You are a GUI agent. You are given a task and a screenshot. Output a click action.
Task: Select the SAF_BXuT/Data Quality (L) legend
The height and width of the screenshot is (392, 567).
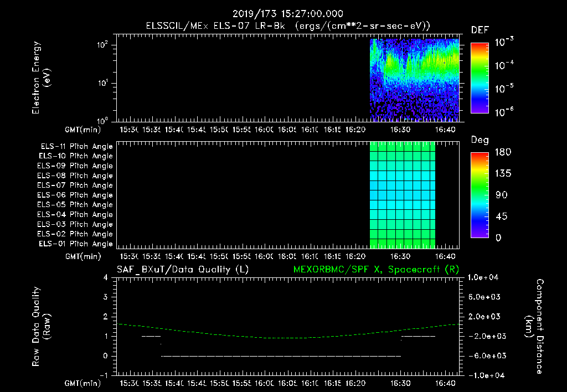pyautogui.click(x=182, y=270)
